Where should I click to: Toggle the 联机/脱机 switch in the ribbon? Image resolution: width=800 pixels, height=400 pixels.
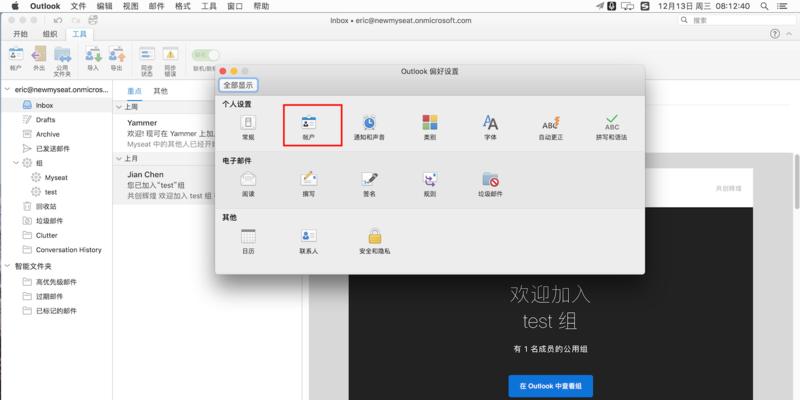(205, 55)
